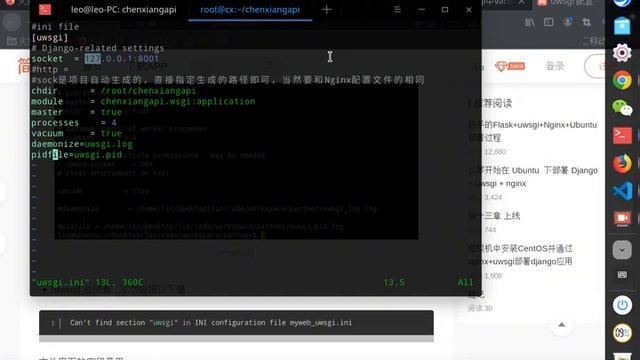The width and height of the screenshot is (640, 360).
Task: Open the 'Ubuntu 下部署 Django' article link
Action: pos(532,177)
